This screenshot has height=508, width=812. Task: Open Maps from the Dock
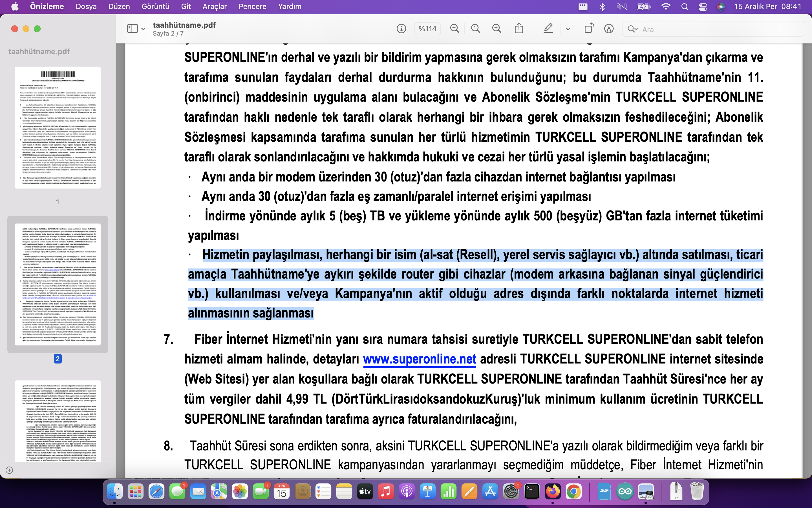[x=219, y=492]
